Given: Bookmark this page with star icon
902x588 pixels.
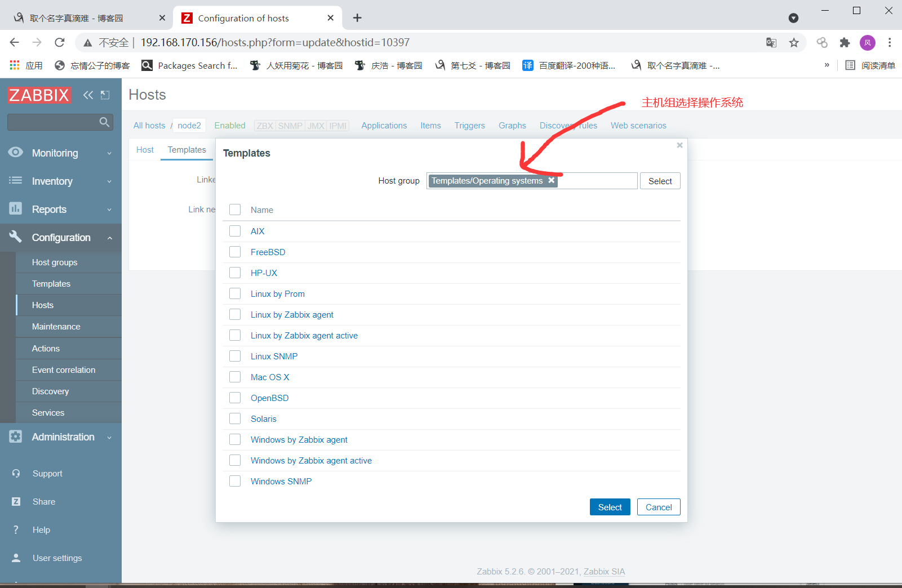Looking at the screenshot, I should pos(794,43).
